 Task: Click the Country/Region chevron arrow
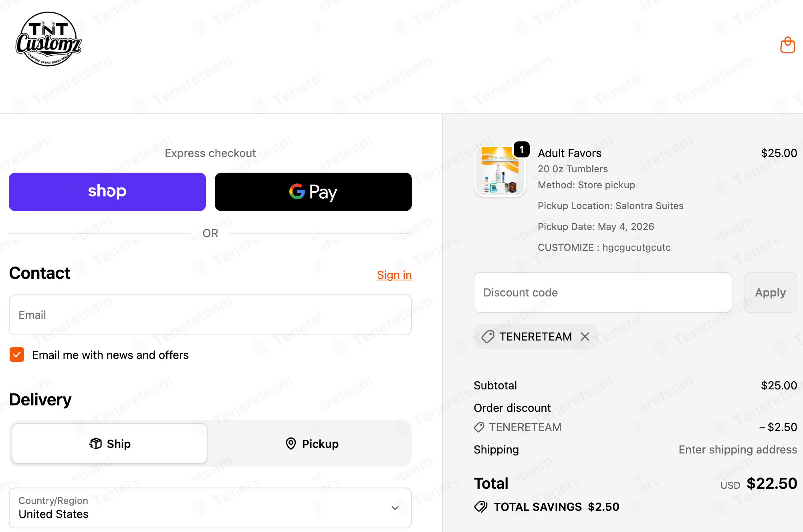(395, 508)
